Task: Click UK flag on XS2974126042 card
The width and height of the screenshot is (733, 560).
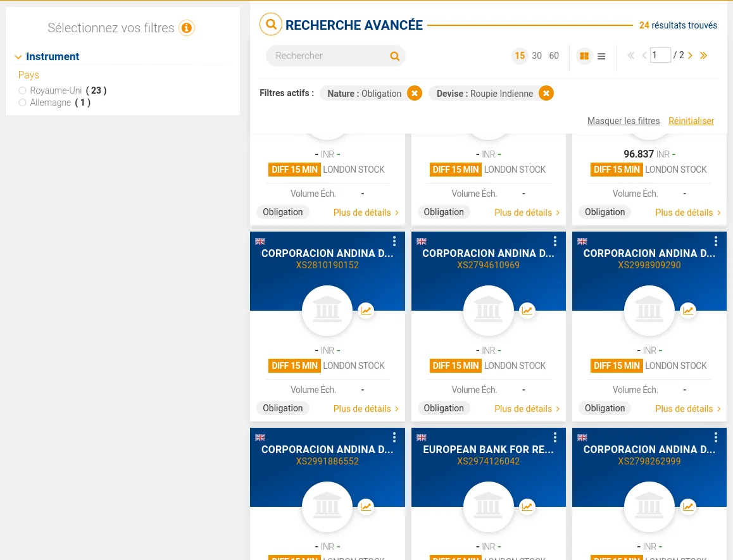Action: pyautogui.click(x=421, y=437)
